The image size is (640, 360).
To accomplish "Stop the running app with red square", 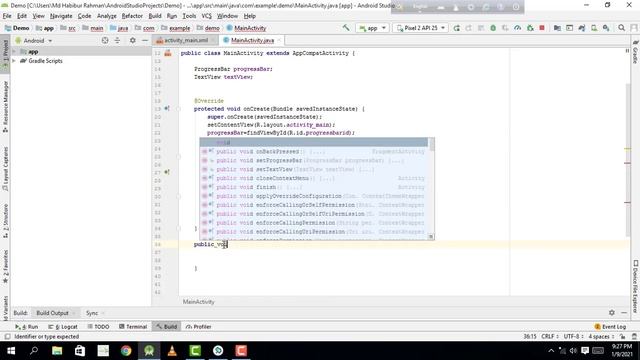I will tap(542, 28).
